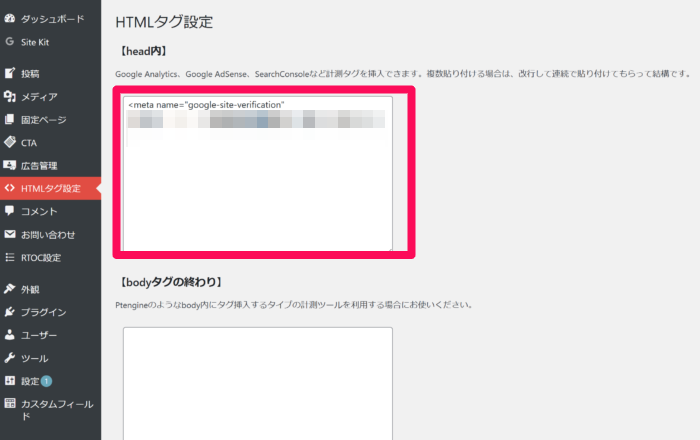Screen dimensions: 700x440
Task: Click the カスタムフィールド grid icon
Action: tap(9, 403)
